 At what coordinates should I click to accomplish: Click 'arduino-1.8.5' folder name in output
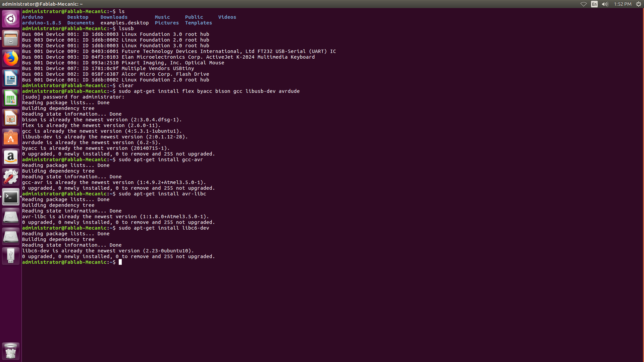[42, 23]
